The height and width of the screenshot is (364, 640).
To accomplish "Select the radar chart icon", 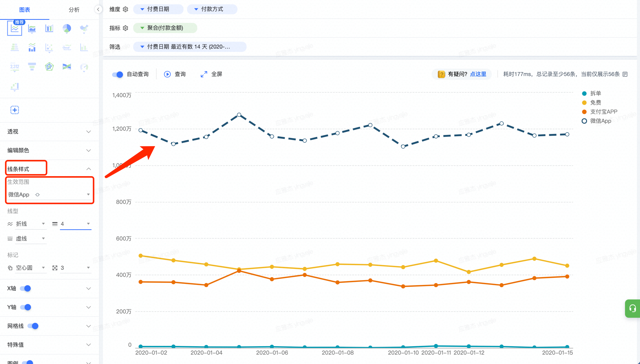I will point(49,67).
